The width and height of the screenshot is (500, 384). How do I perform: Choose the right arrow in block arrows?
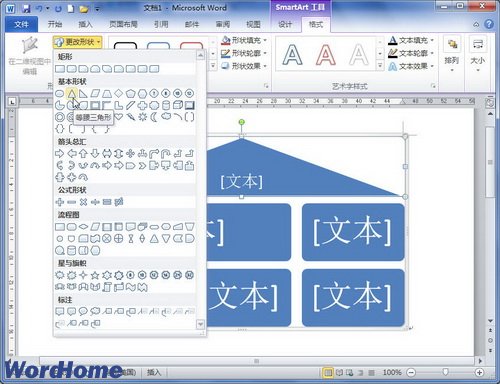pos(59,154)
